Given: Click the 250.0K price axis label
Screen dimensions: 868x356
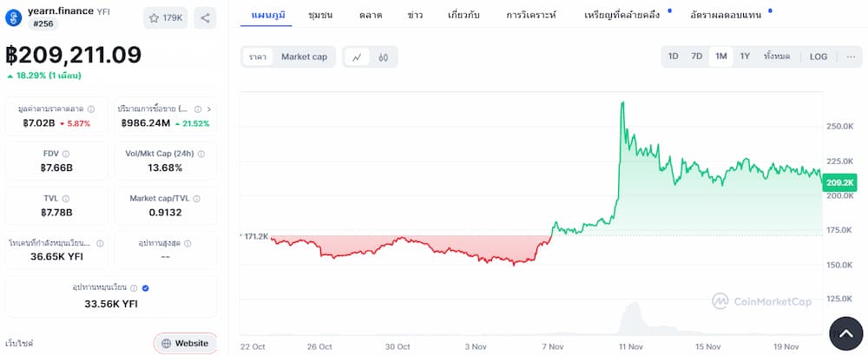Looking at the screenshot, I should [840, 126].
